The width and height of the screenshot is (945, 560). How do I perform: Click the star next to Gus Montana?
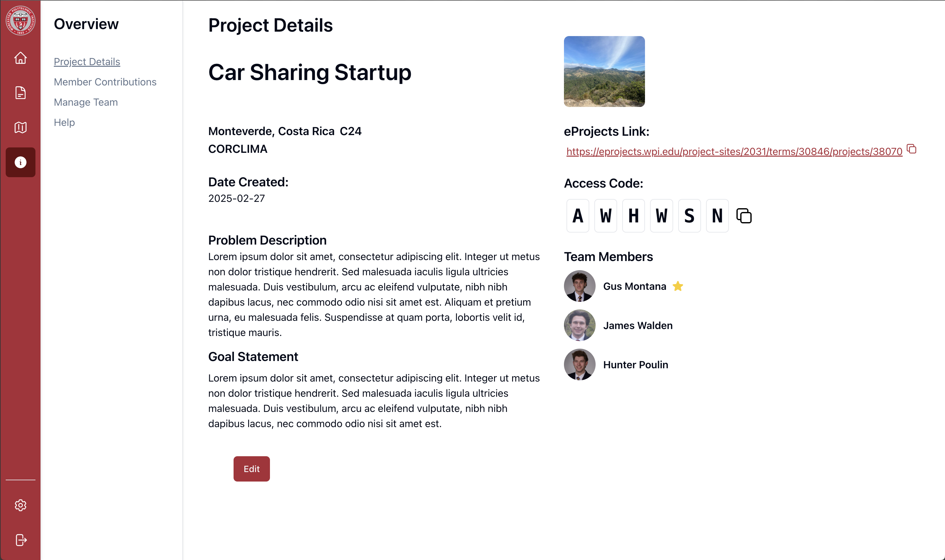click(x=678, y=286)
